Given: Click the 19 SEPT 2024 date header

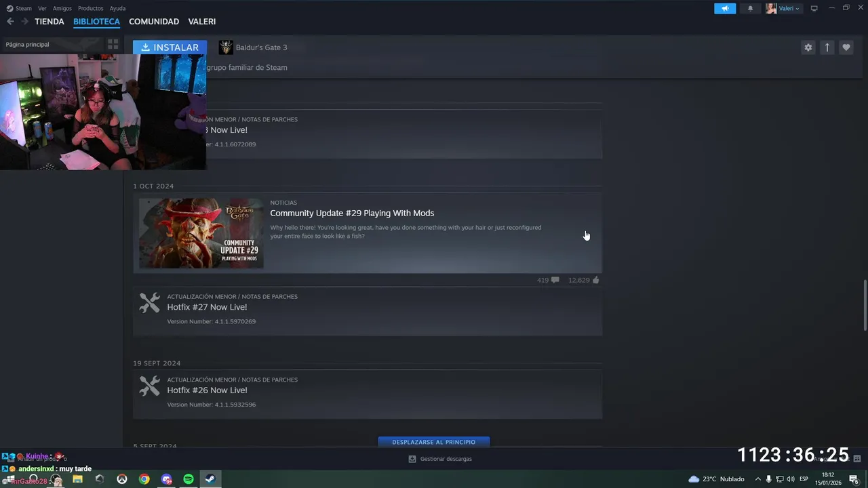Looking at the screenshot, I should point(157,363).
